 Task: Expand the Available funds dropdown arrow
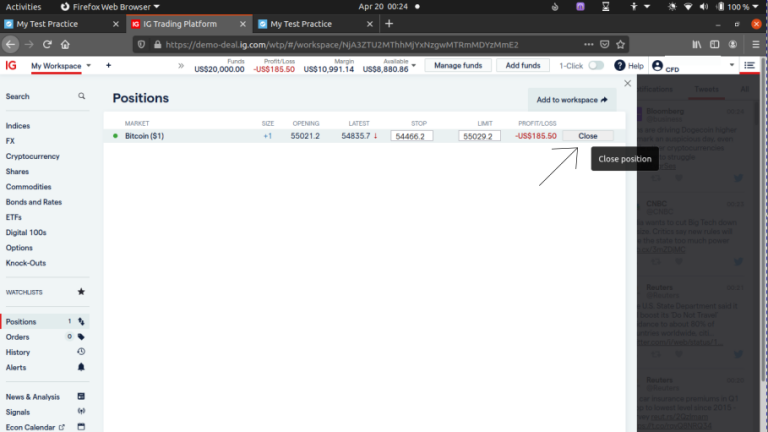tap(414, 65)
